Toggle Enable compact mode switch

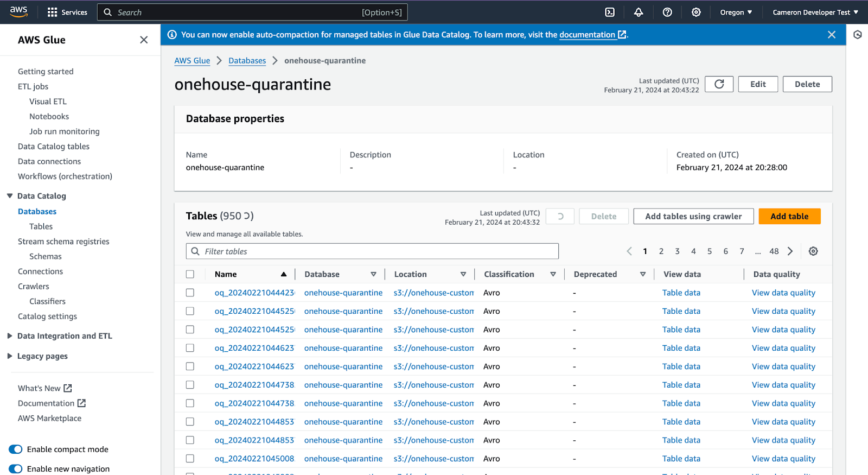pyautogui.click(x=16, y=449)
